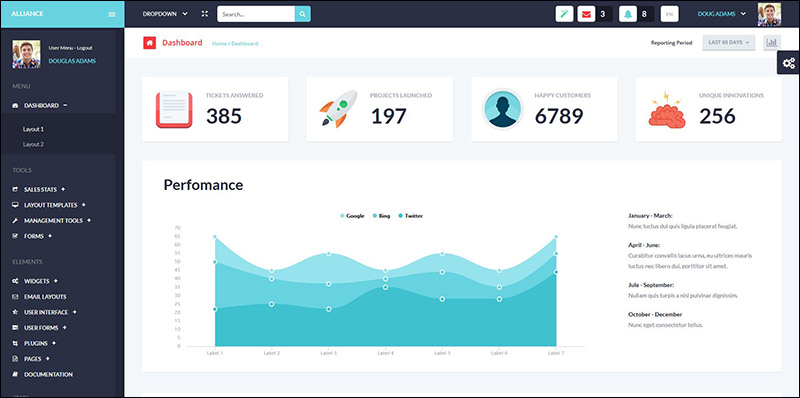800x398 pixels.
Task: Open the Last 60 Days period dropdown
Action: [x=729, y=43]
